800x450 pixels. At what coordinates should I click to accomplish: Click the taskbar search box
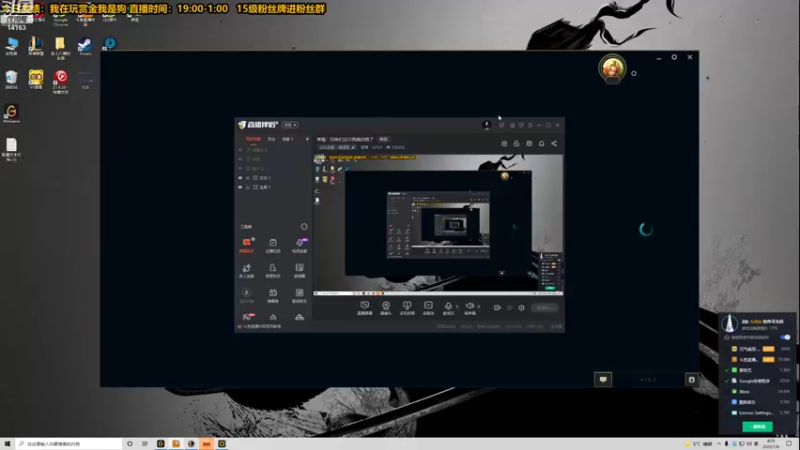68,444
